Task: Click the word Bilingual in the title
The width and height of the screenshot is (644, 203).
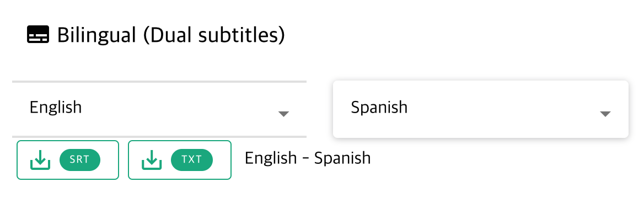Action: coord(96,35)
